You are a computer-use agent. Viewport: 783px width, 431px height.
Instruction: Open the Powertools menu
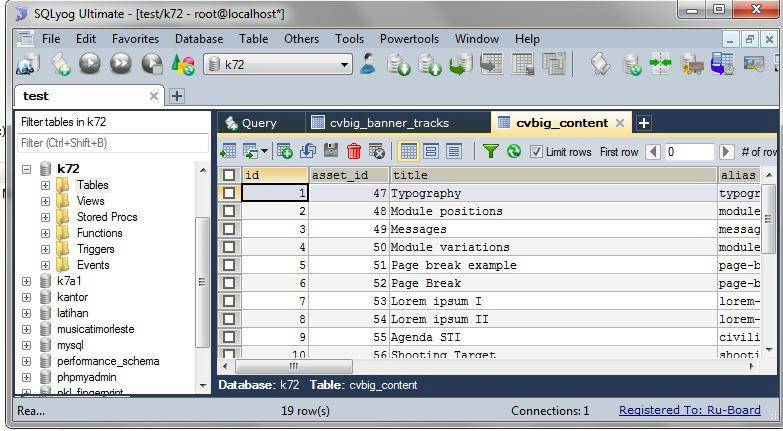(x=409, y=39)
